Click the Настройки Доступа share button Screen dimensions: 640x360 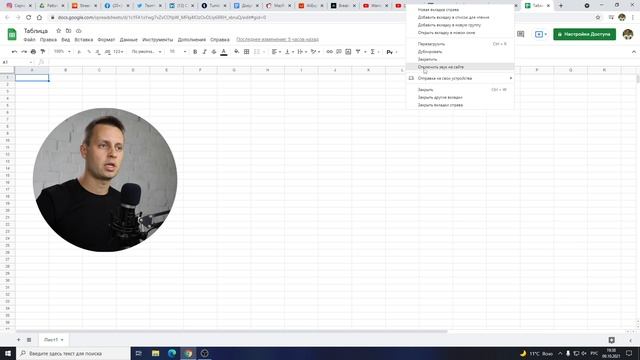pos(584,34)
